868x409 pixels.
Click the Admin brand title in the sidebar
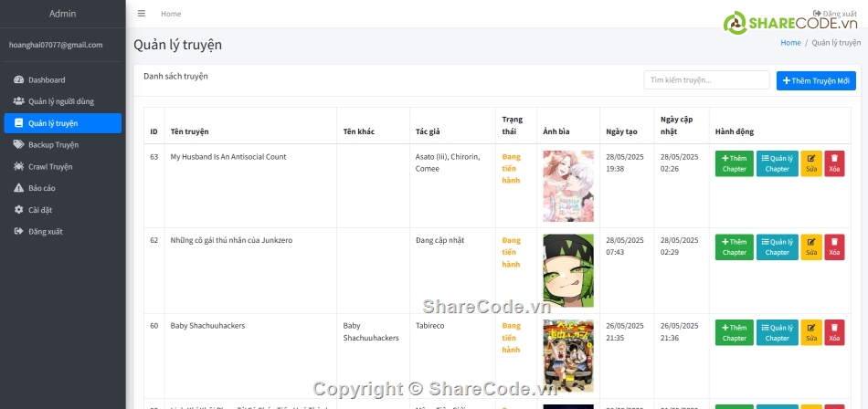[62, 14]
